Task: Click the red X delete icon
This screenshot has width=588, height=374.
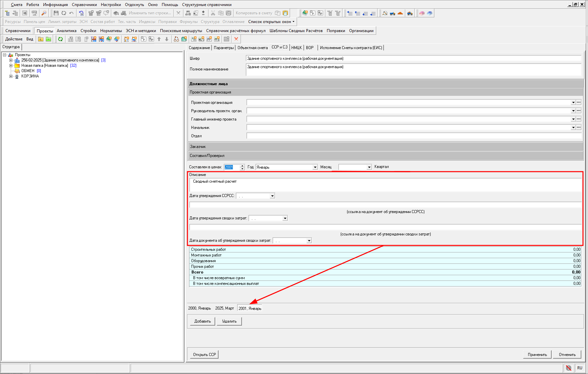Action: pyautogui.click(x=236, y=39)
